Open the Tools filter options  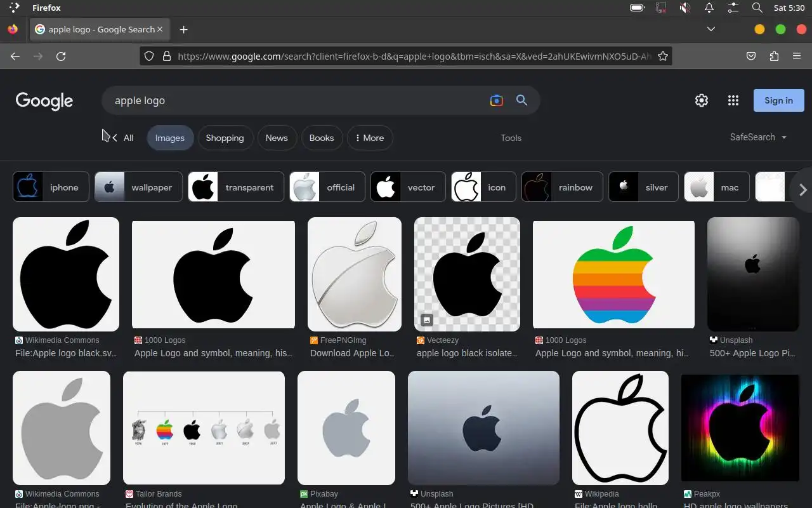point(511,138)
